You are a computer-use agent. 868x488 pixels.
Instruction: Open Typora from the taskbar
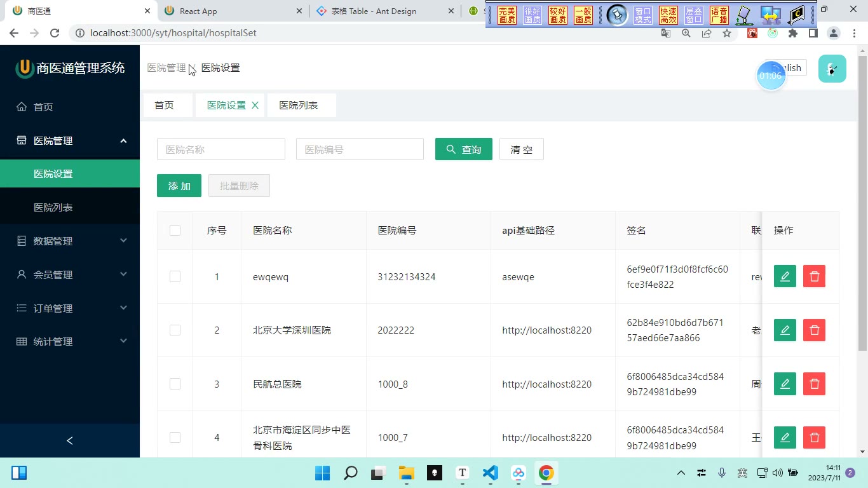(x=462, y=473)
